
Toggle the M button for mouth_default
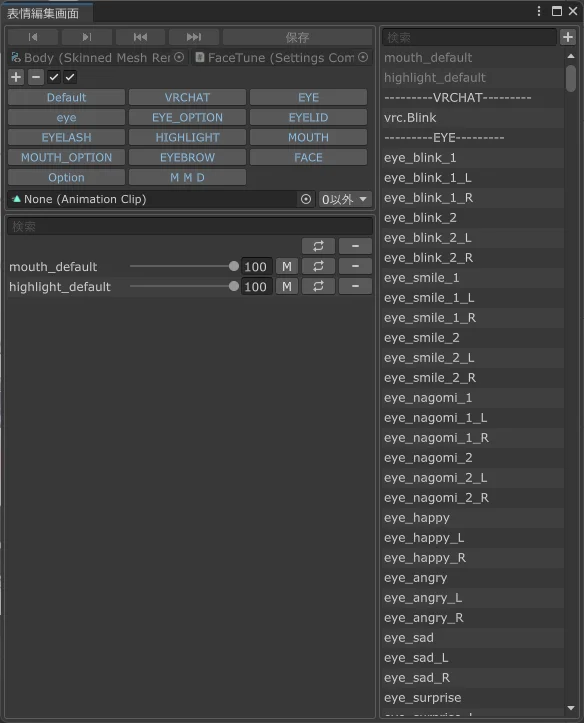click(287, 266)
